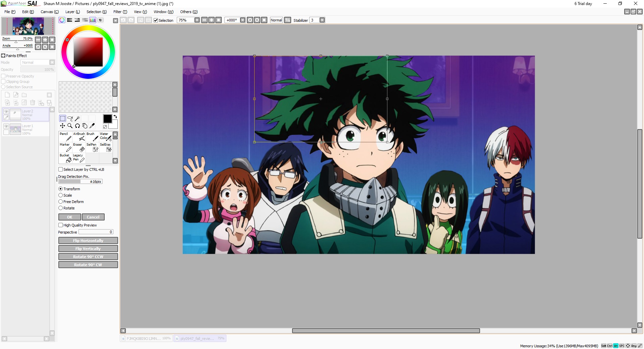Pick a shade in saturation square
644x349 pixels.
coord(88,52)
